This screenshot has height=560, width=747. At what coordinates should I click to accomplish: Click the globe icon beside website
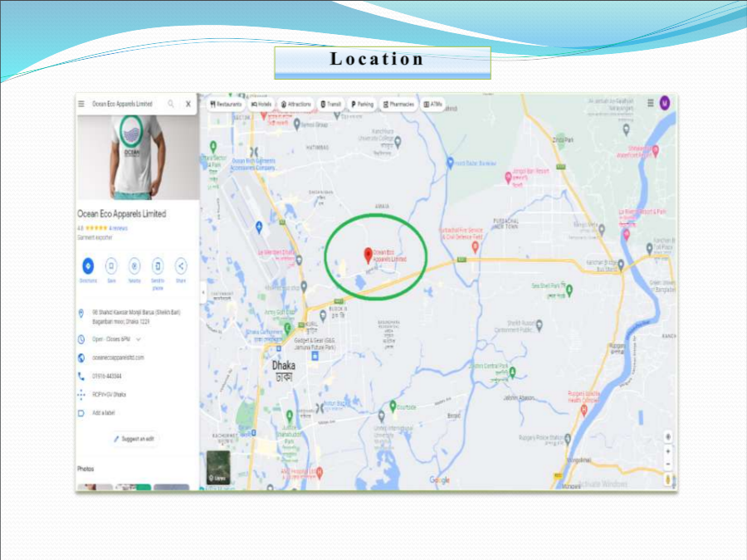tap(81, 358)
